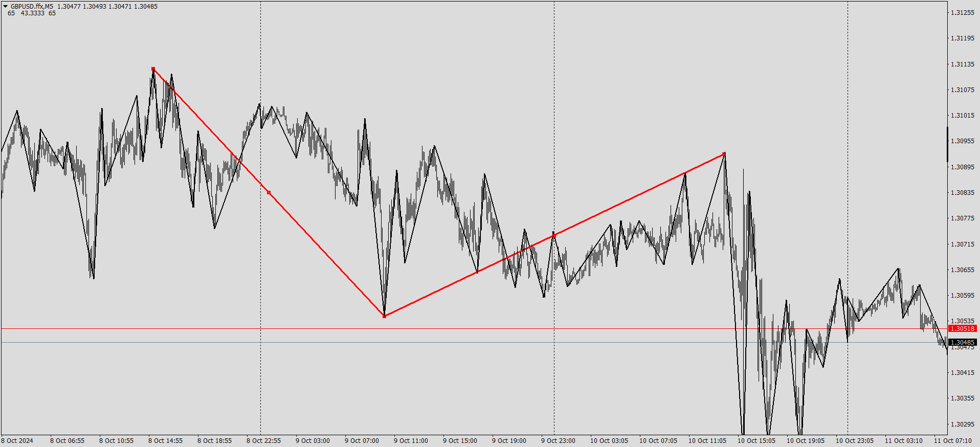980x447 pixels.
Task: Click the 1.30715 price scale label
Action: click(963, 244)
